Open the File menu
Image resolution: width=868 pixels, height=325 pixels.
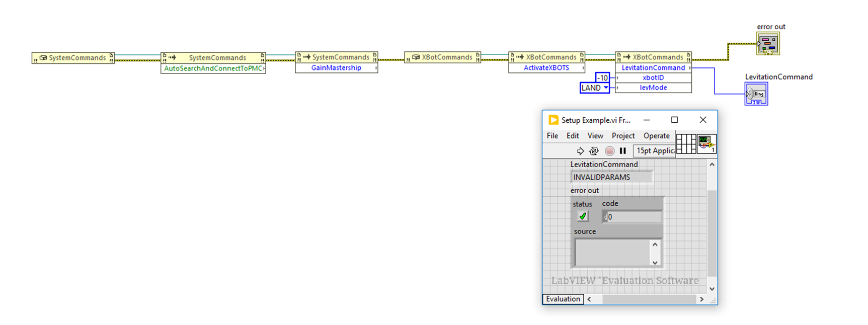[552, 136]
